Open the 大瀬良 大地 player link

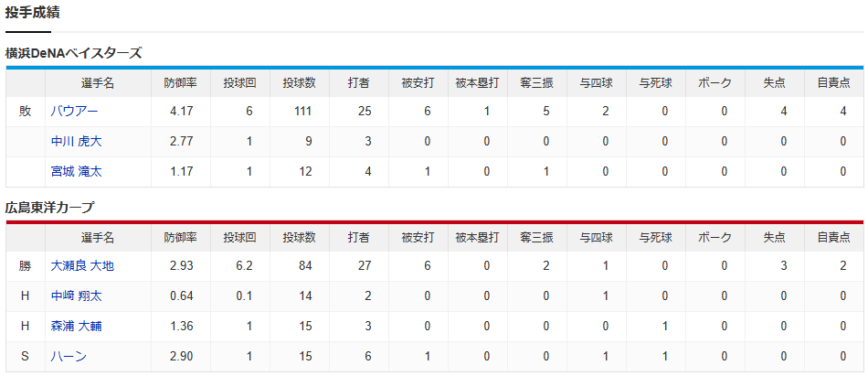(82, 266)
